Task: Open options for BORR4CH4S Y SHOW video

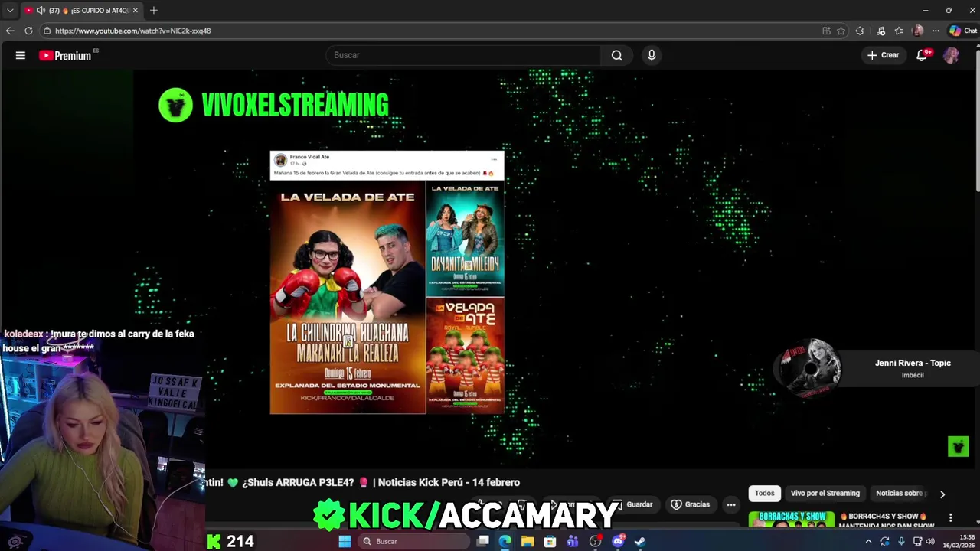Action: pos(950,518)
